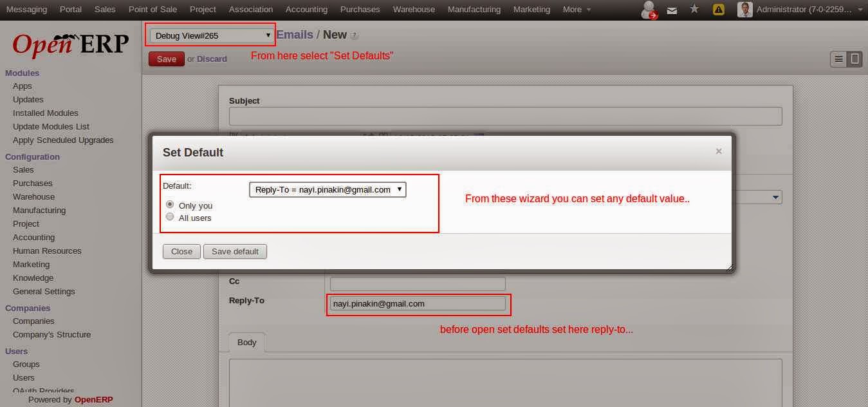
Task: Open Sales under Configuration in sidebar
Action: [23, 170]
